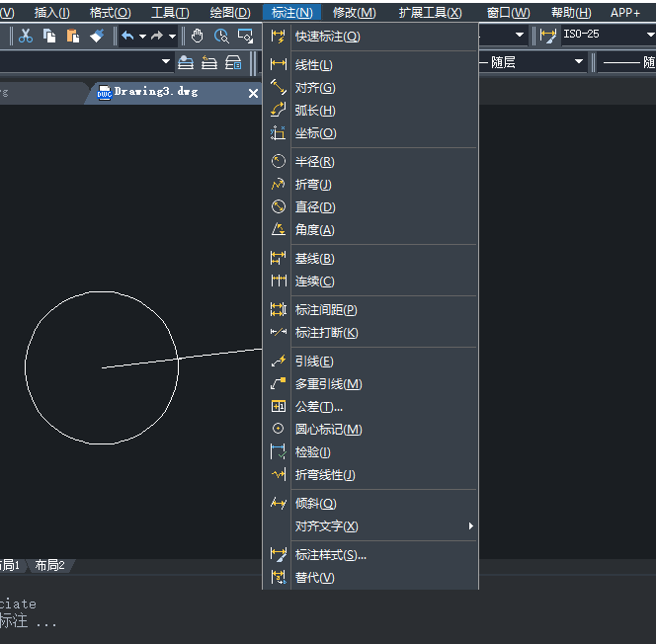Select Radius dimension (半径) menu entry

(x=314, y=162)
